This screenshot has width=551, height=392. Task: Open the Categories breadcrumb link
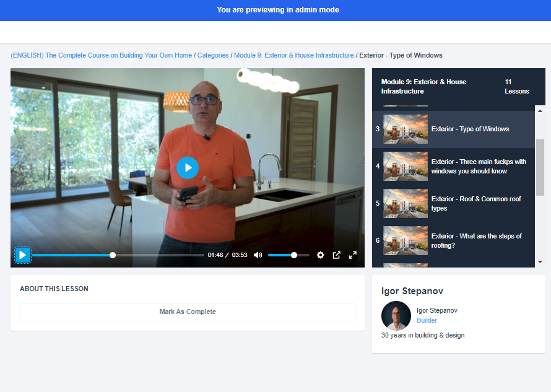tap(213, 55)
